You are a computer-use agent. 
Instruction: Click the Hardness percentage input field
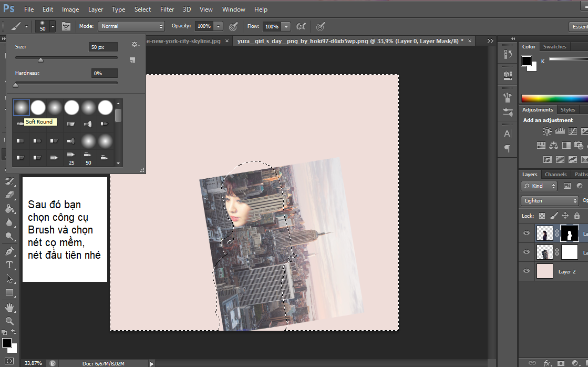(x=104, y=74)
